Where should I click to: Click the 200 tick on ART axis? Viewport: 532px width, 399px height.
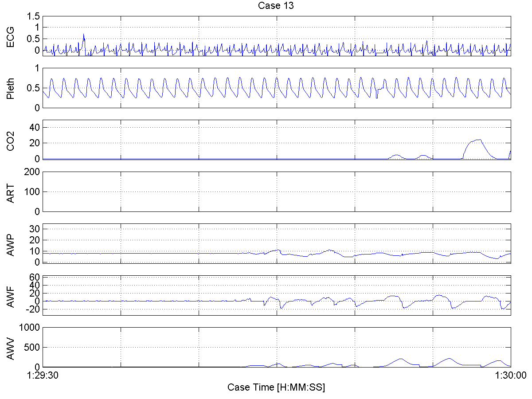click(32, 172)
